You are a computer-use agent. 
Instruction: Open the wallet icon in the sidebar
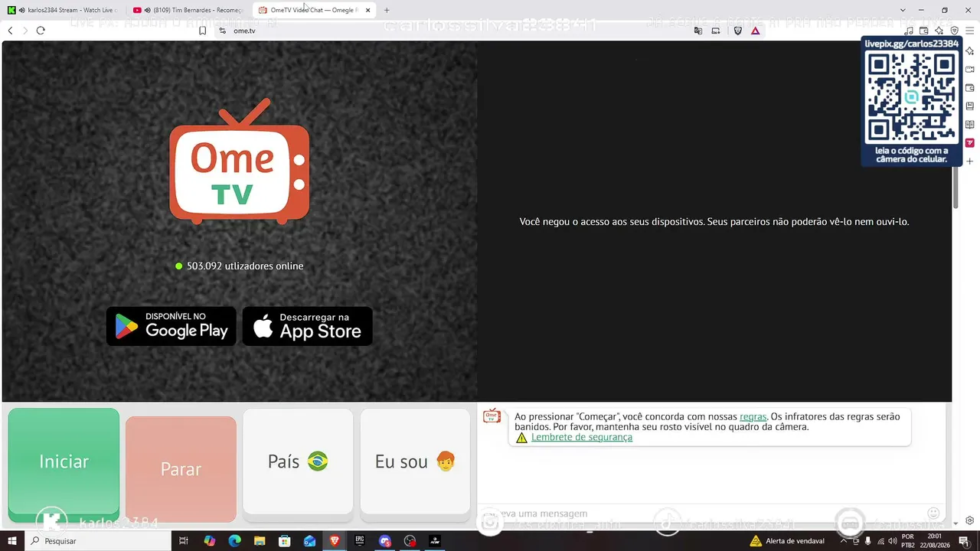click(970, 88)
